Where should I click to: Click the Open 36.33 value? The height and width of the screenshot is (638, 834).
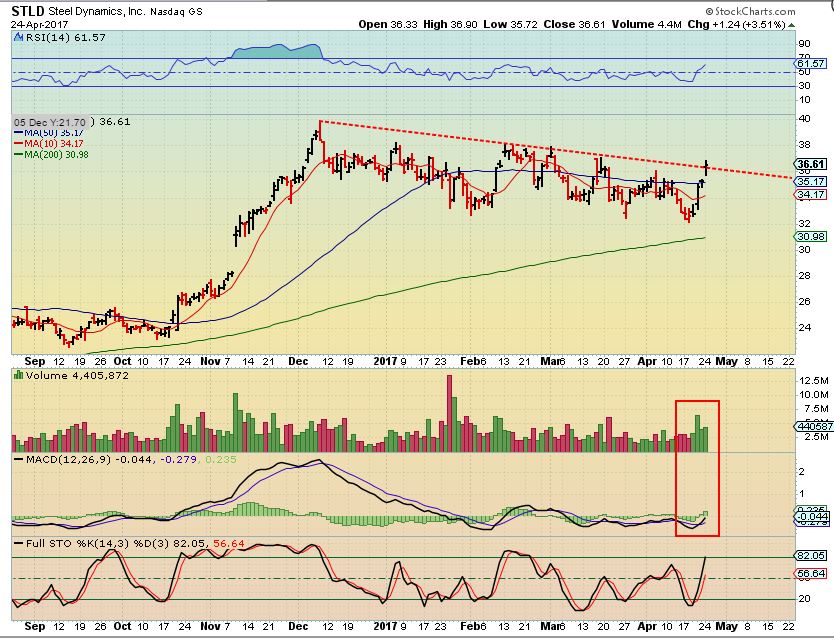[388, 24]
